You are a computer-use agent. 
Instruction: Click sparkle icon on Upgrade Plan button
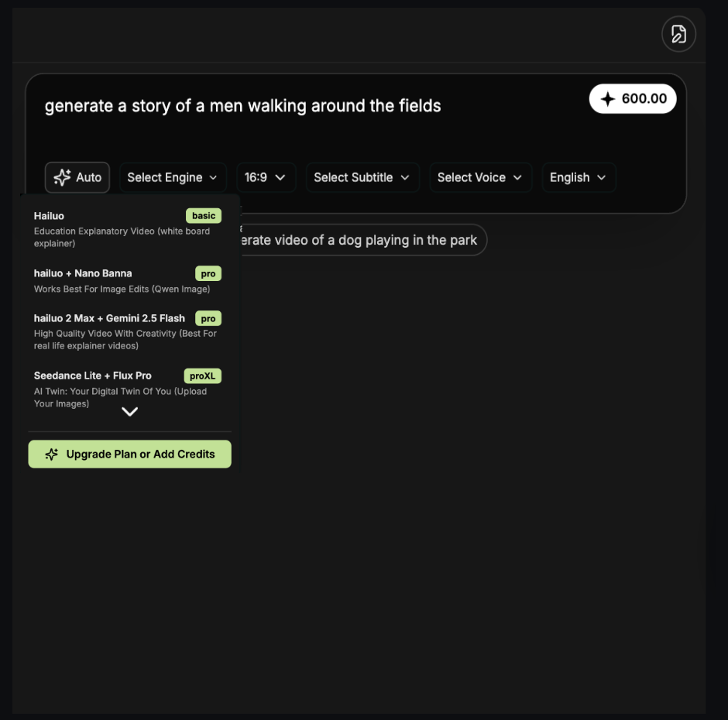click(x=52, y=454)
